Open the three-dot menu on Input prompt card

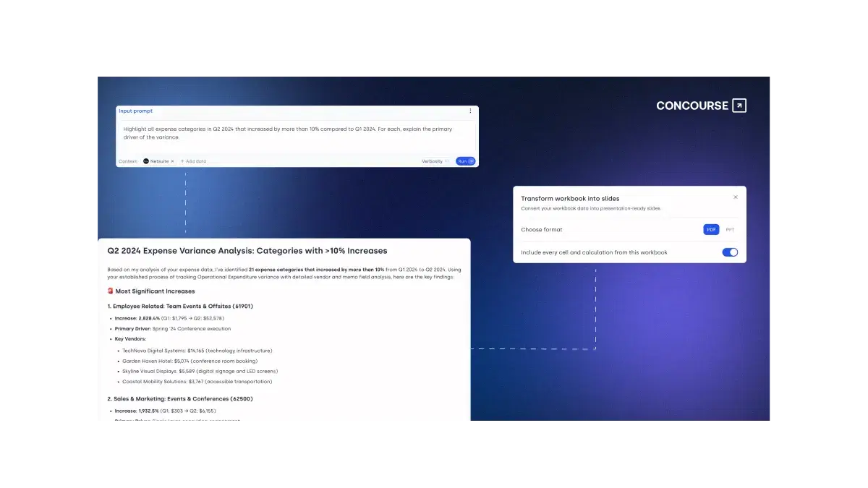[x=470, y=111]
